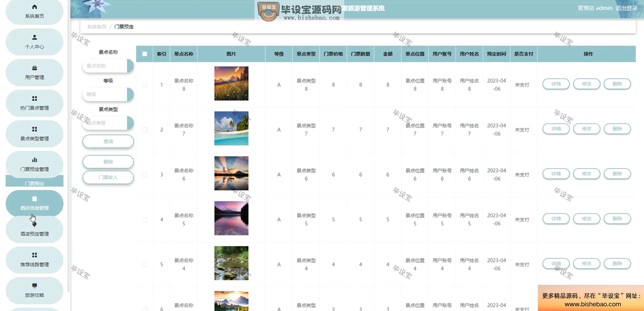
Task: Click the 用户管理 briefcase icon
Action: [x=35, y=68]
